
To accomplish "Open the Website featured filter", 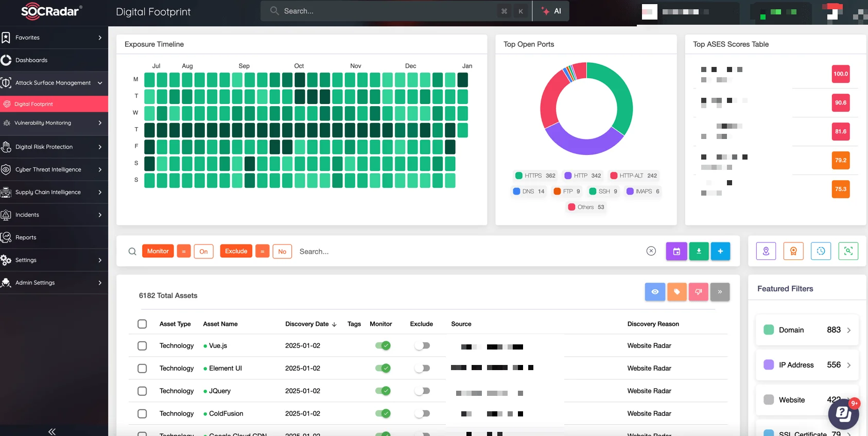I will (807, 400).
